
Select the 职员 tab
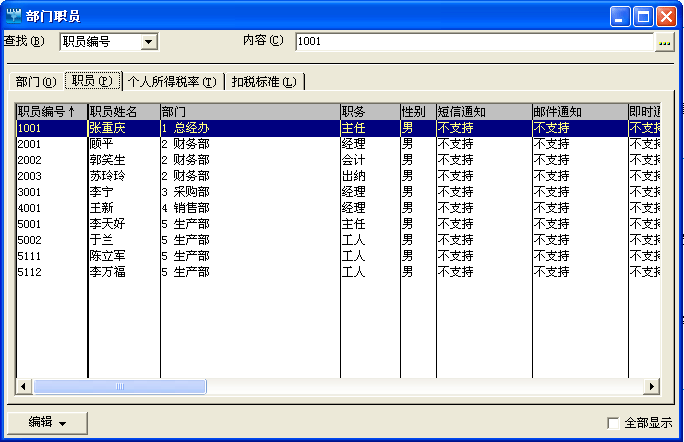pyautogui.click(x=92, y=81)
